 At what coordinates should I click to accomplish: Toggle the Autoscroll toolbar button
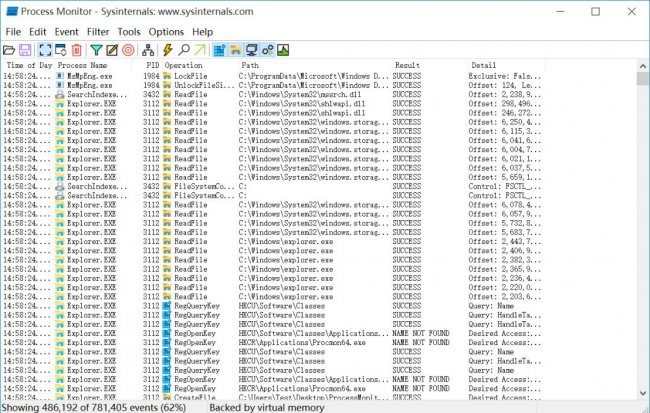(x=61, y=50)
